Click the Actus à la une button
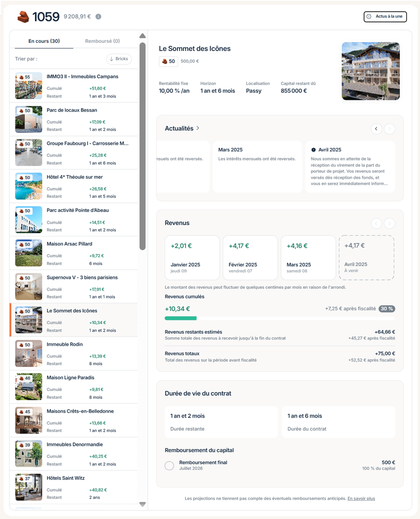Viewport: 420px width, 519px height. (385, 17)
